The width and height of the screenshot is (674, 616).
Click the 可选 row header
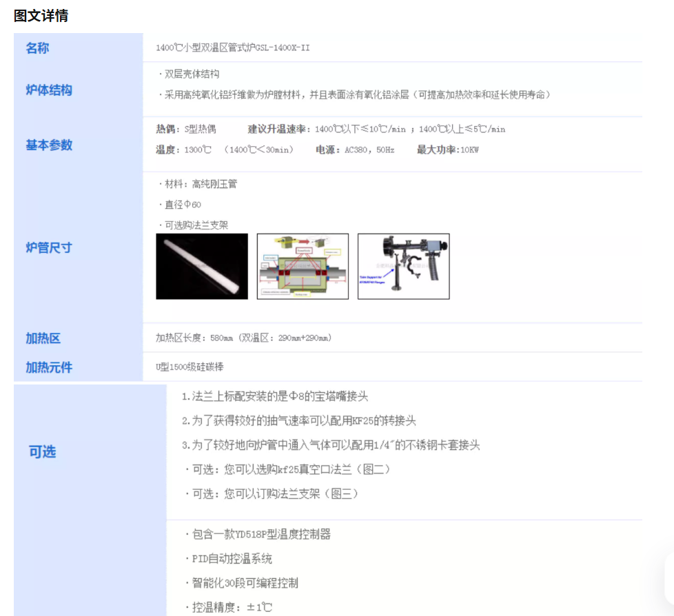pyautogui.click(x=42, y=452)
